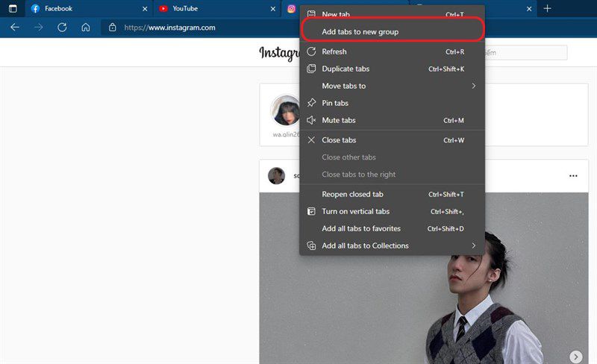This screenshot has width=597, height=364.
Task: Open the wa.qlin story avatar
Action: pyautogui.click(x=285, y=110)
